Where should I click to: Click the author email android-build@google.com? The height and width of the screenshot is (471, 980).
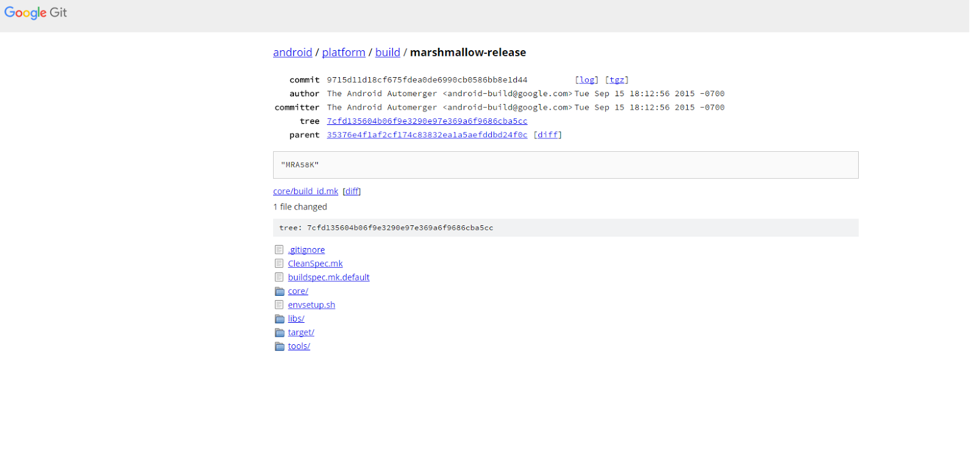point(508,94)
